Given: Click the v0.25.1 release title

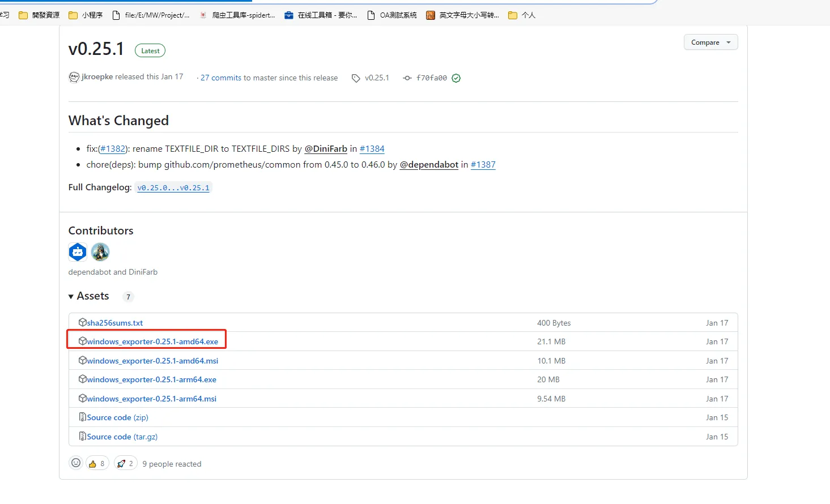Looking at the screenshot, I should pos(96,49).
